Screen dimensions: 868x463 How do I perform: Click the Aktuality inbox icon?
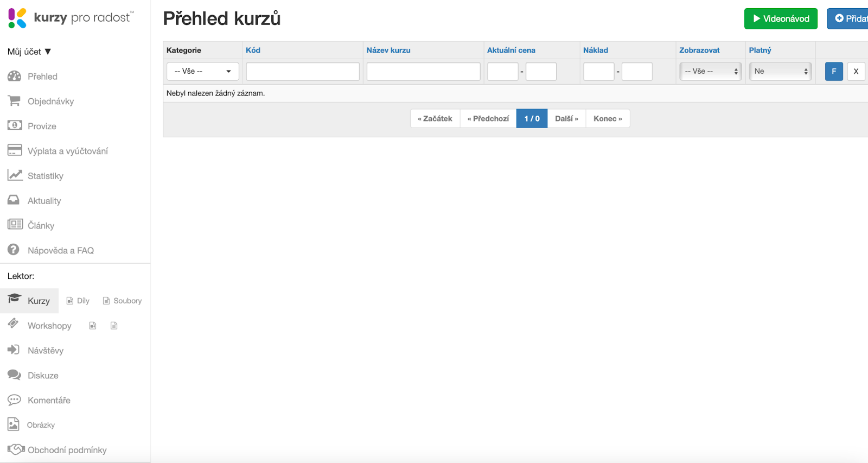(x=14, y=200)
